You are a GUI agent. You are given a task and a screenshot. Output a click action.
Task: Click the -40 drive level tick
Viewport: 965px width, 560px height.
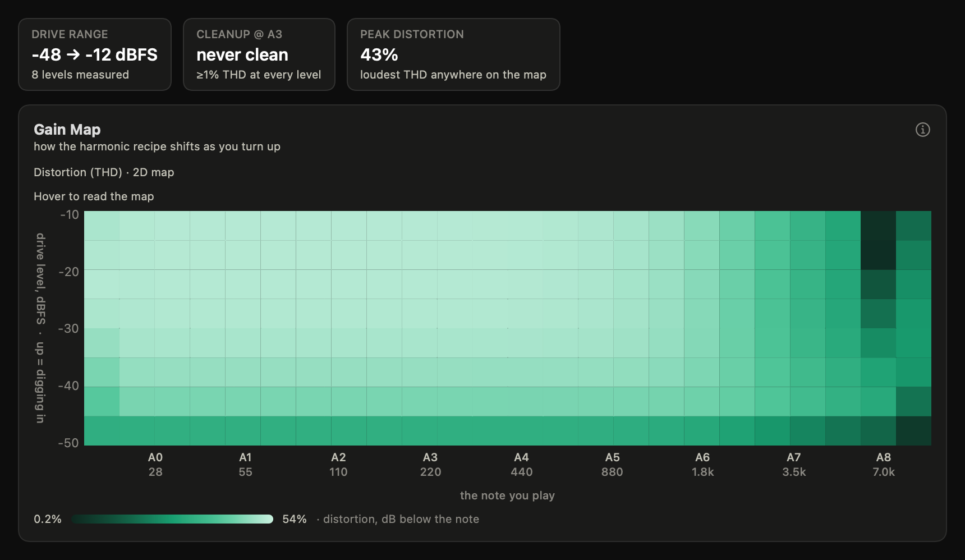click(69, 385)
